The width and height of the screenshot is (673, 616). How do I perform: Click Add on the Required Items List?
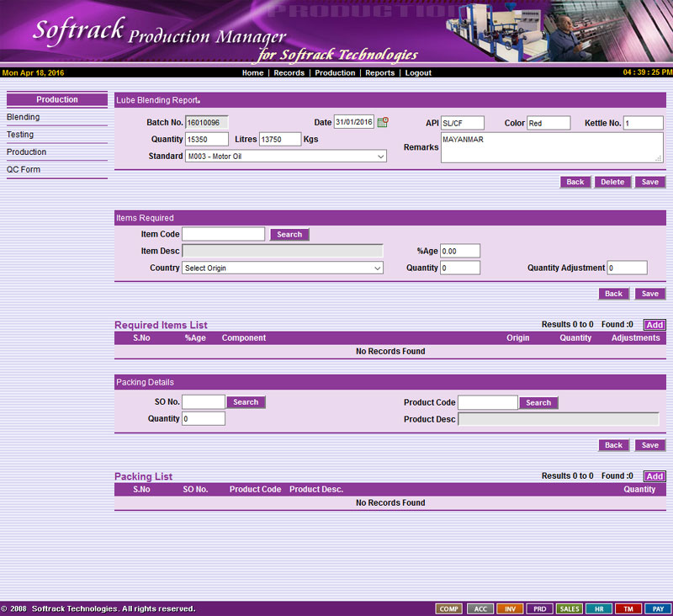coord(654,325)
